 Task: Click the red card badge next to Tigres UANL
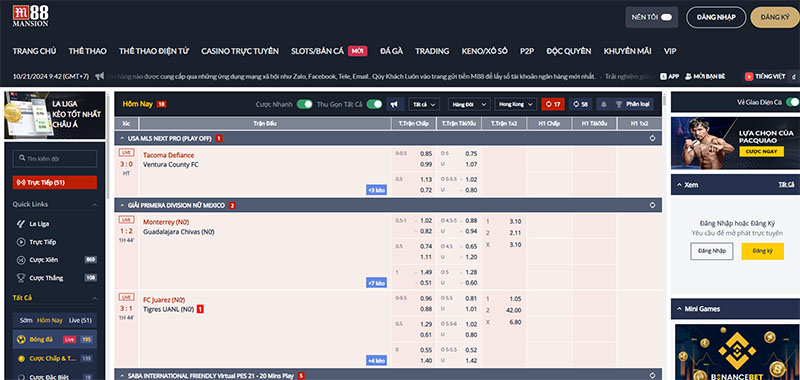point(200,309)
